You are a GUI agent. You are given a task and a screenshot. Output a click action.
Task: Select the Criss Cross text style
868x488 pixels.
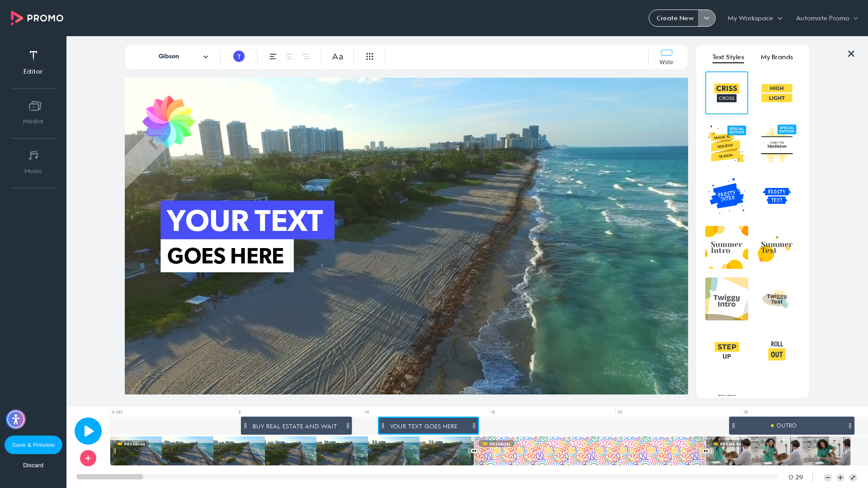pyautogui.click(x=726, y=93)
